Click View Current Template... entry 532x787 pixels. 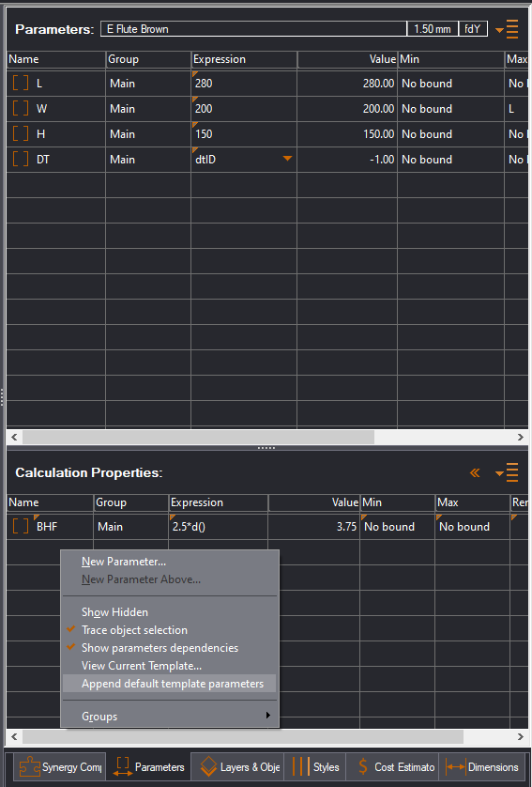coord(142,666)
